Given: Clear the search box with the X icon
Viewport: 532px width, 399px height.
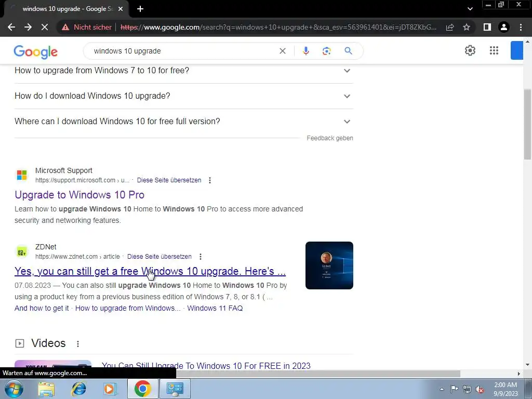Looking at the screenshot, I should coord(282,51).
